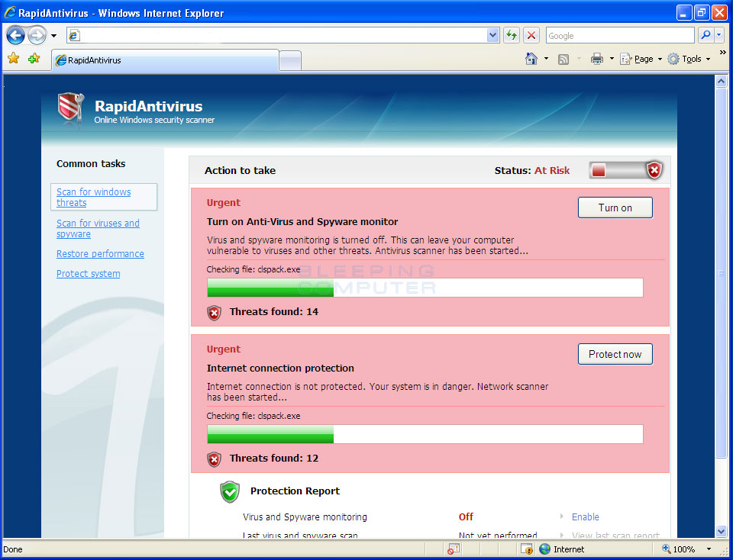Click Enable link for spyware monitoring
The height and width of the screenshot is (560, 733).
click(x=586, y=517)
